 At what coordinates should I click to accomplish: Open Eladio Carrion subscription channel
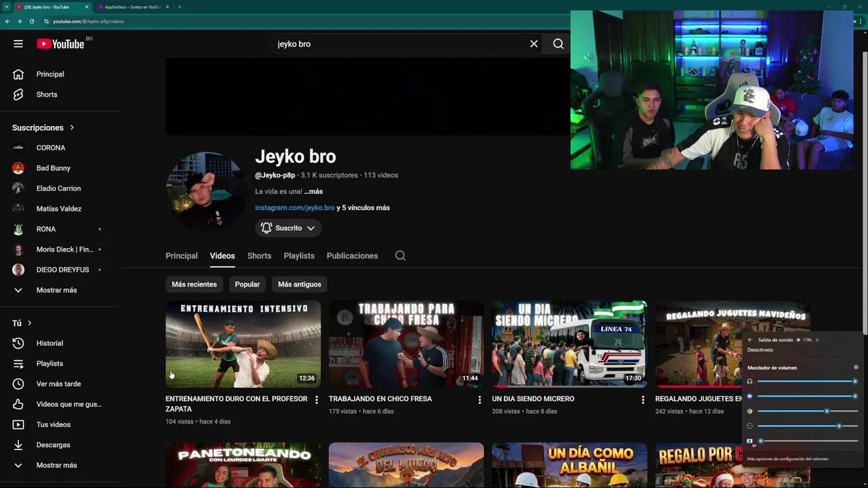(x=60, y=188)
